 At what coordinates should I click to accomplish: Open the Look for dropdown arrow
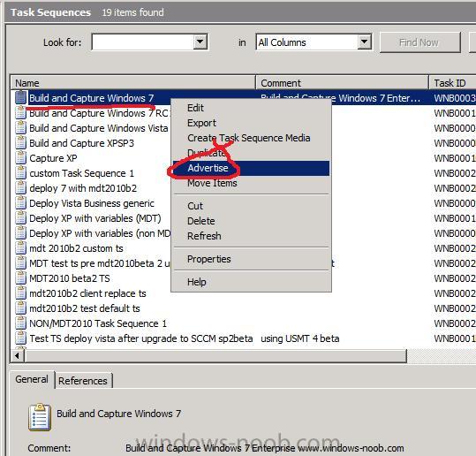point(200,42)
